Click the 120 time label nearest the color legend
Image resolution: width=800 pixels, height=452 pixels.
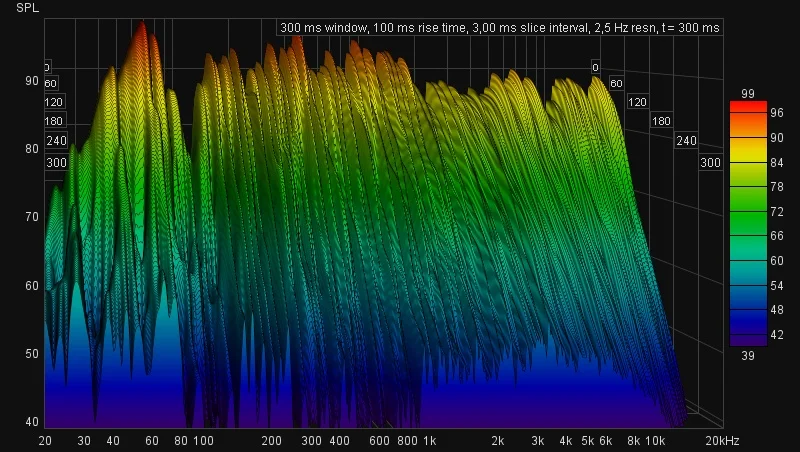(x=637, y=102)
